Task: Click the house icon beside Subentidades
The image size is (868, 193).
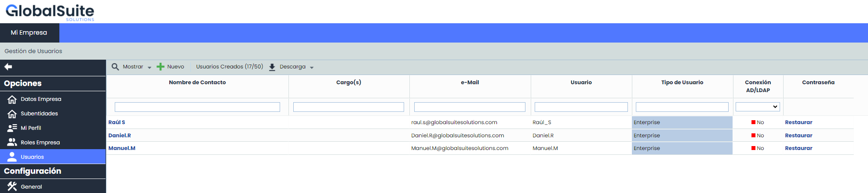Action: [12, 114]
